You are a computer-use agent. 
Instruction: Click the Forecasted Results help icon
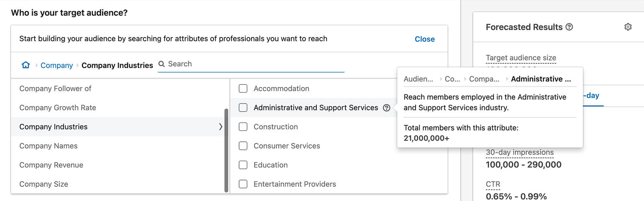pyautogui.click(x=569, y=27)
